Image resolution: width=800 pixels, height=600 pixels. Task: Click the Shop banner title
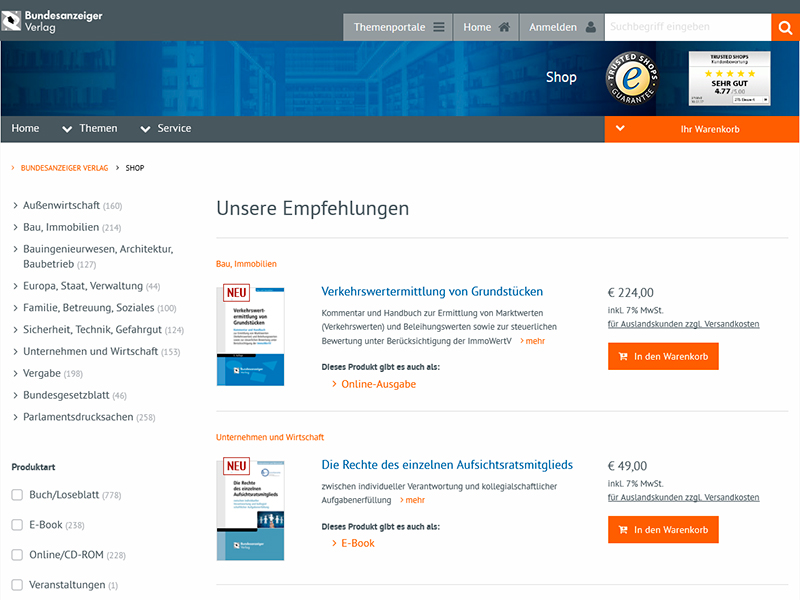click(x=561, y=77)
